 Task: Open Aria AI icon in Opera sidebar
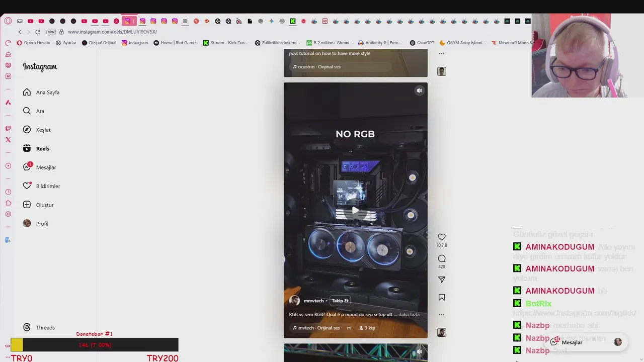[x=8, y=103]
